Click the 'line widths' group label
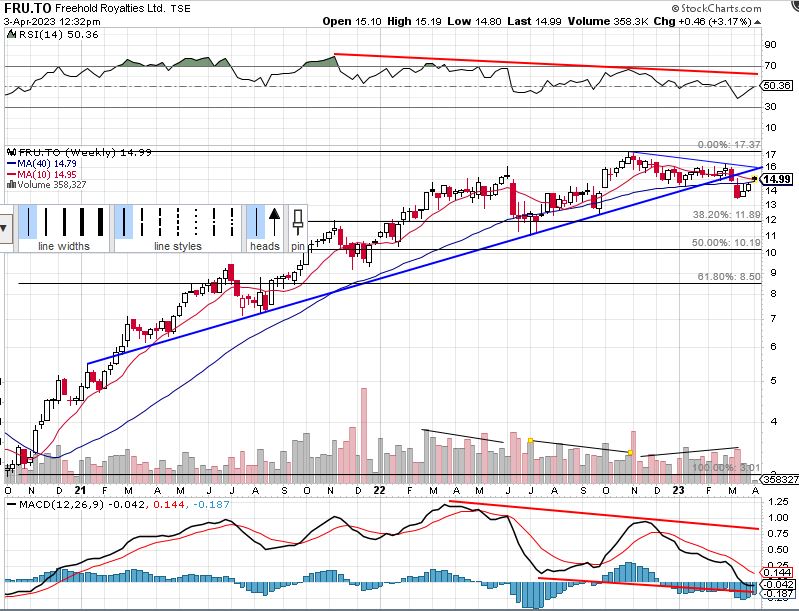 pos(64,246)
